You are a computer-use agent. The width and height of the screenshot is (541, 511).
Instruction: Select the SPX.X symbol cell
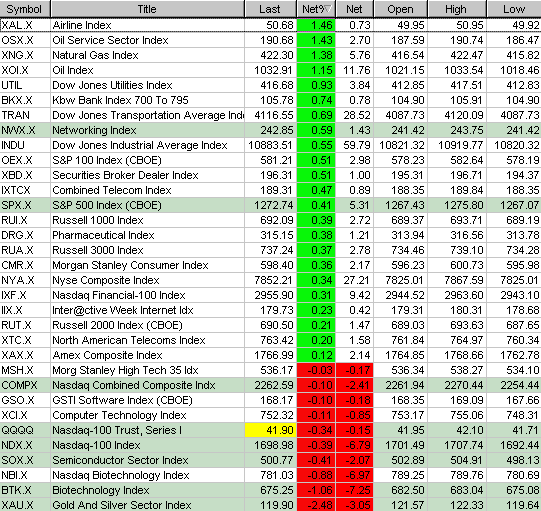(25, 205)
